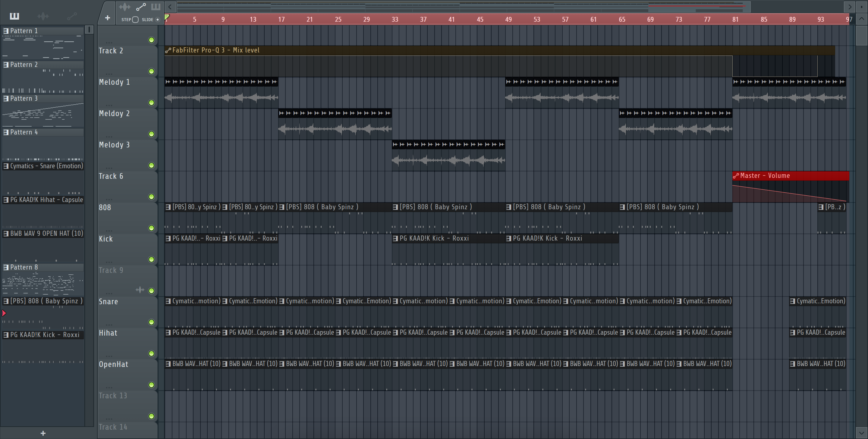
Task: Show pattern clips in the picker panel
Action: [x=14, y=16]
